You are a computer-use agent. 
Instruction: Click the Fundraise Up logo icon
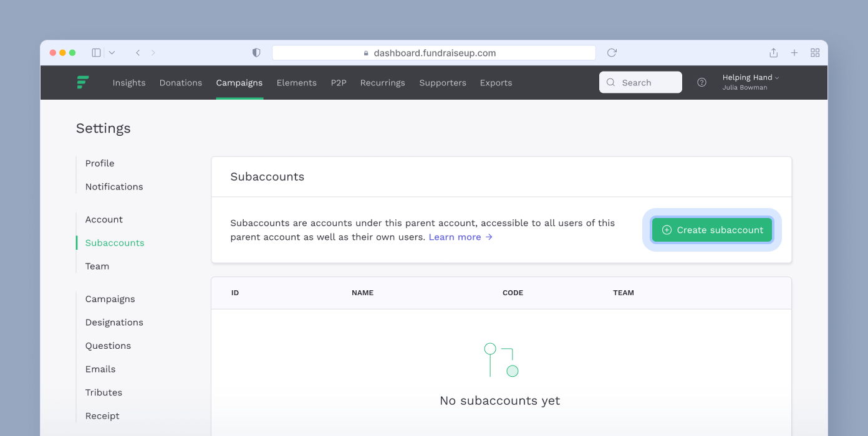[83, 82]
